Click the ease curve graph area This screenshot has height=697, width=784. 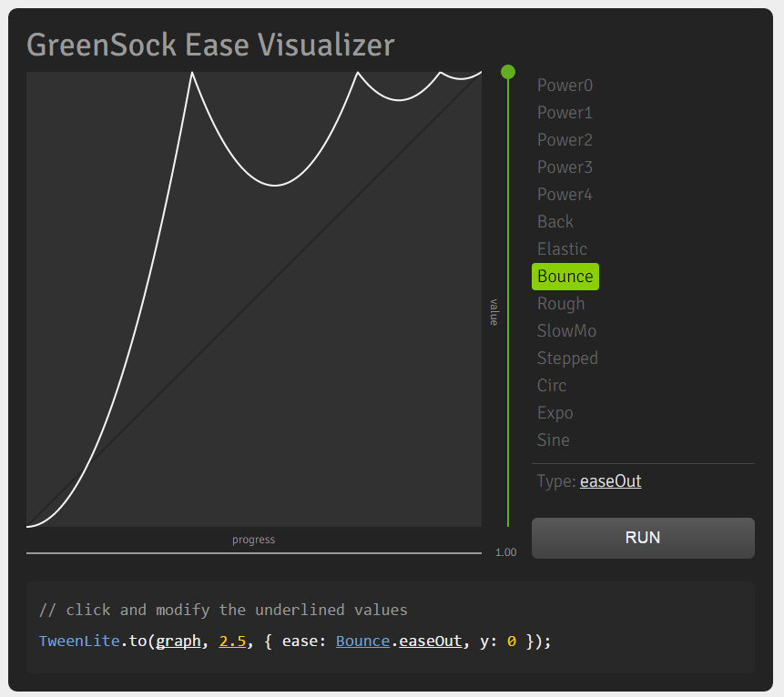pos(254,299)
